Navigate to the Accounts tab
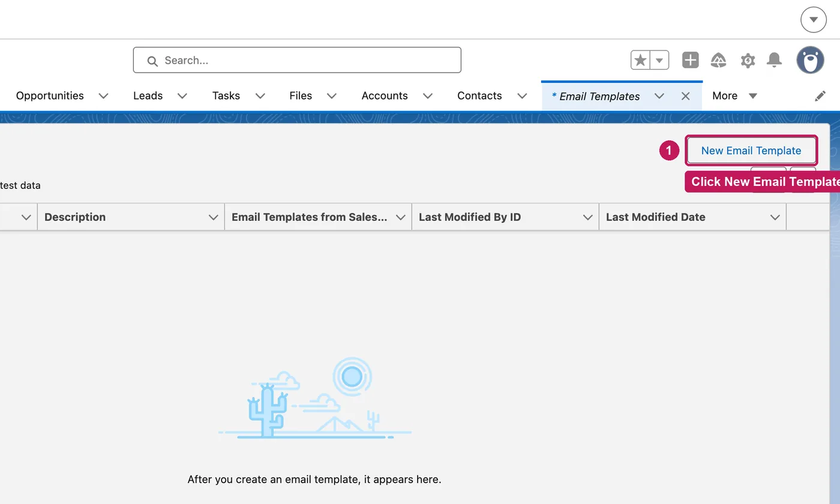The height and width of the screenshot is (504, 840). click(x=385, y=96)
